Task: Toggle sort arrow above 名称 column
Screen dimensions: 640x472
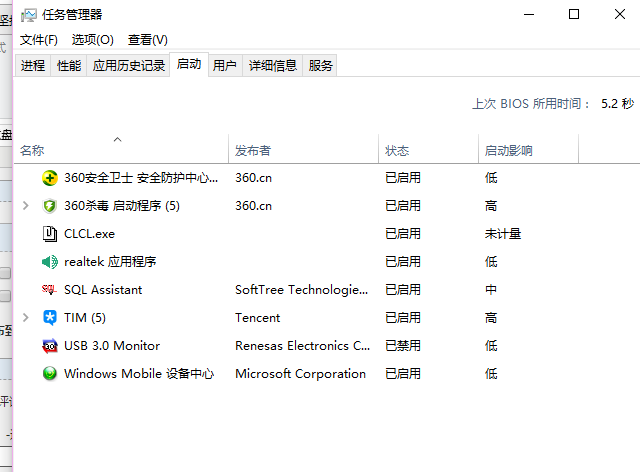Action: pyautogui.click(x=118, y=140)
